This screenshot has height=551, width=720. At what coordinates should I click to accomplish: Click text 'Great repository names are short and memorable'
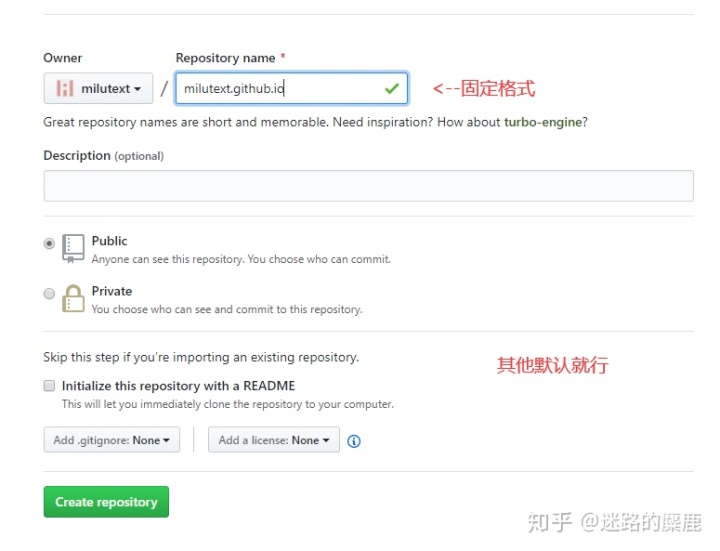[x=186, y=122]
